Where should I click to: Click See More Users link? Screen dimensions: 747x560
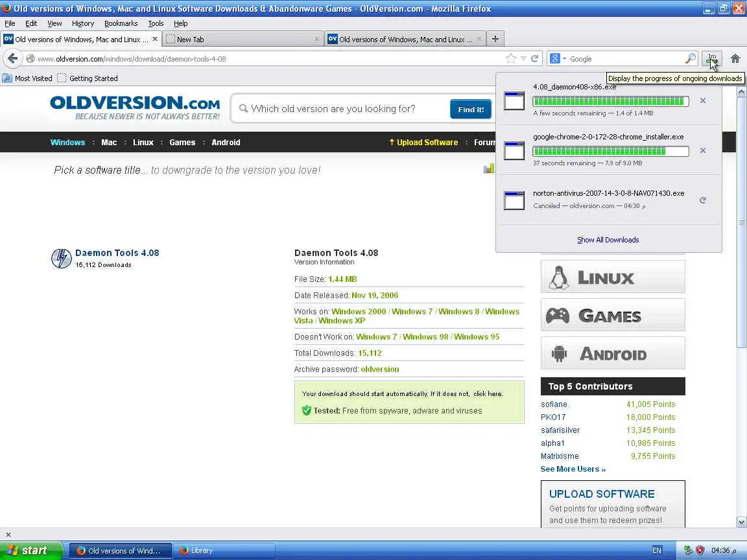(x=573, y=469)
